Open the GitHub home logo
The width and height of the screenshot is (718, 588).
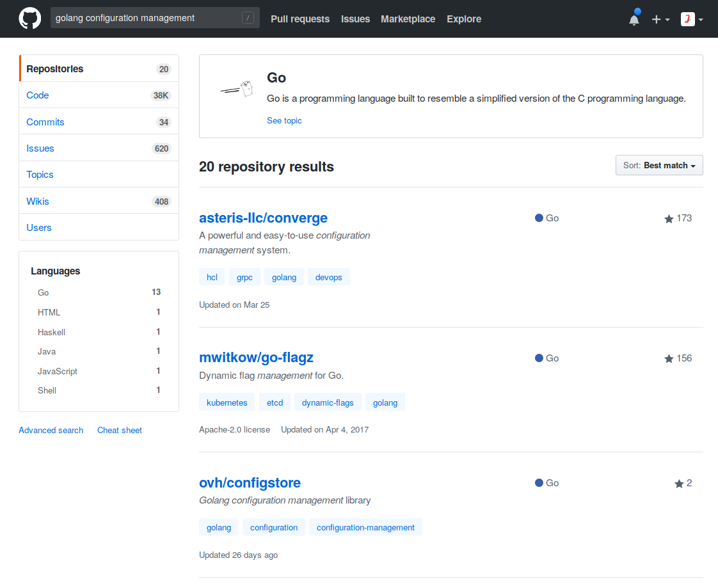(30, 19)
